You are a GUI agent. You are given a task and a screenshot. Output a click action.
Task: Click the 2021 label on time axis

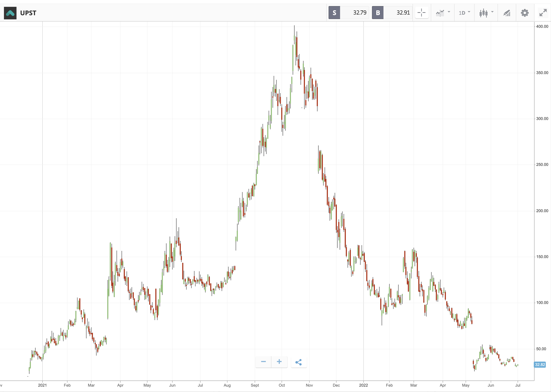[42, 385]
